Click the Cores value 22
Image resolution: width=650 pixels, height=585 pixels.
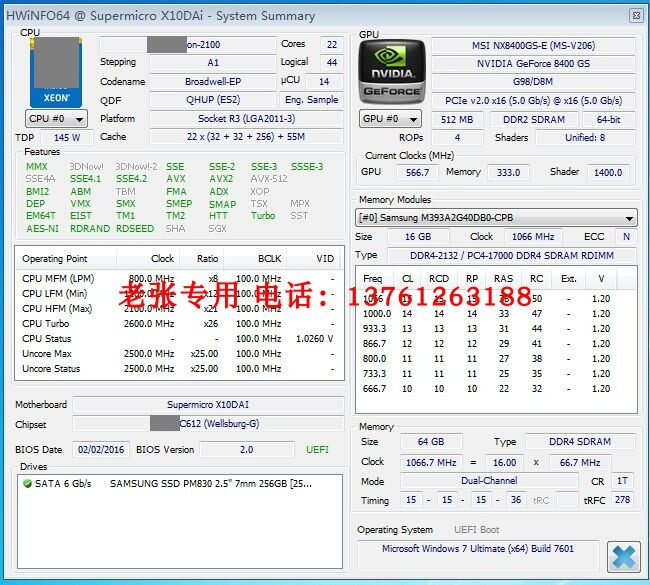click(x=332, y=44)
